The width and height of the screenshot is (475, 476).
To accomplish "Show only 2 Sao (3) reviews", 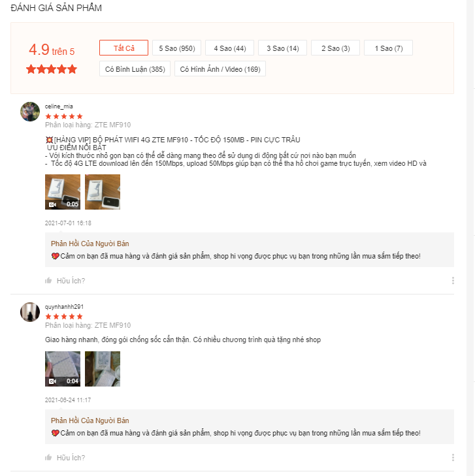I will point(335,48).
